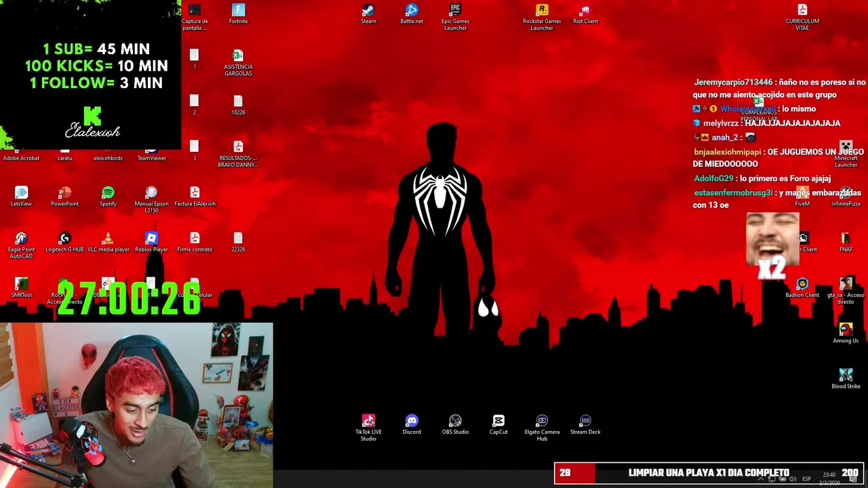This screenshot has height=488, width=868.
Task: Launch Discord from the desktop
Action: 412,424
